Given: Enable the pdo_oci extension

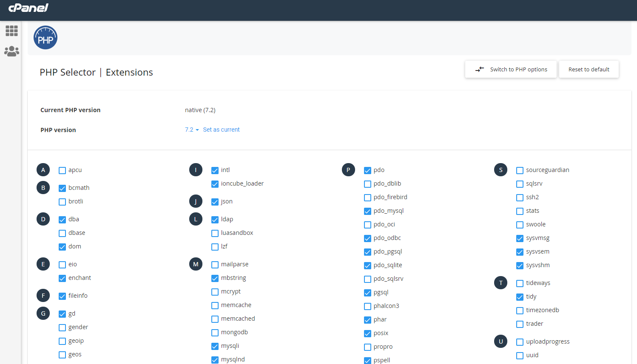Looking at the screenshot, I should [367, 224].
